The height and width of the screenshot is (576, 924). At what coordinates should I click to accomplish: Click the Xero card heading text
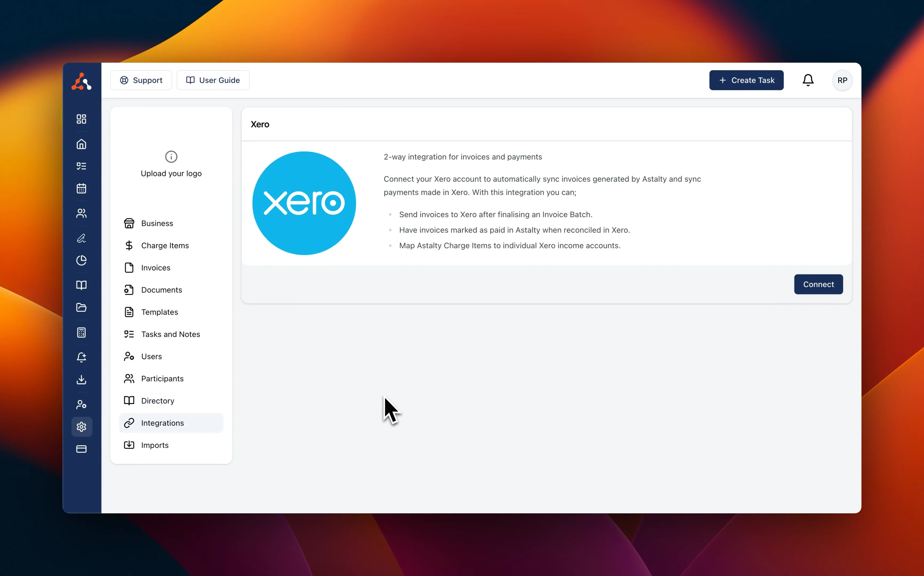click(x=260, y=124)
